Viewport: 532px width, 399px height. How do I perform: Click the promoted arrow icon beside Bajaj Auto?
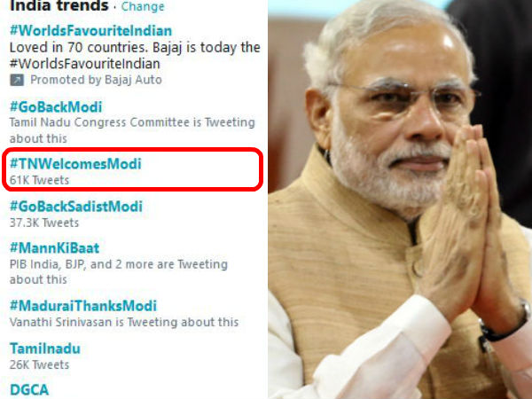click(x=17, y=80)
